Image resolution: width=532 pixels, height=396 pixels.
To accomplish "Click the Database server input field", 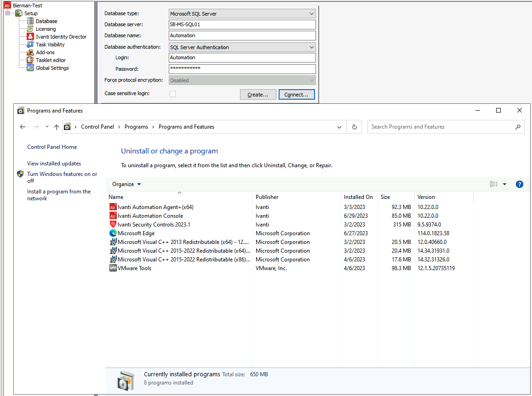I will click(242, 24).
